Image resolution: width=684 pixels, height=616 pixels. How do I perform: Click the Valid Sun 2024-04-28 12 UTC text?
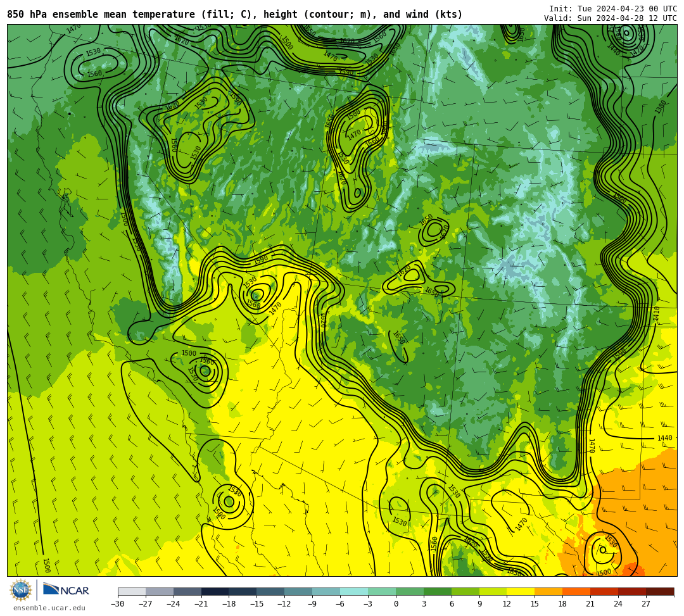tap(611, 18)
